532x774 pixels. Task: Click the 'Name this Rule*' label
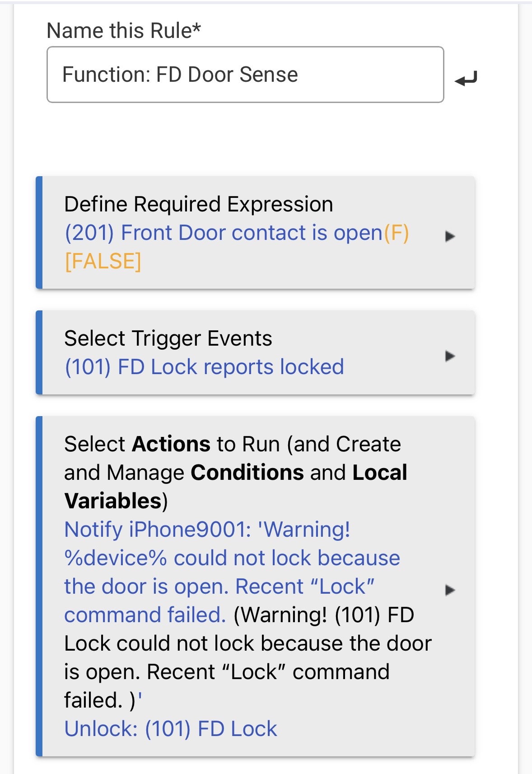124,31
